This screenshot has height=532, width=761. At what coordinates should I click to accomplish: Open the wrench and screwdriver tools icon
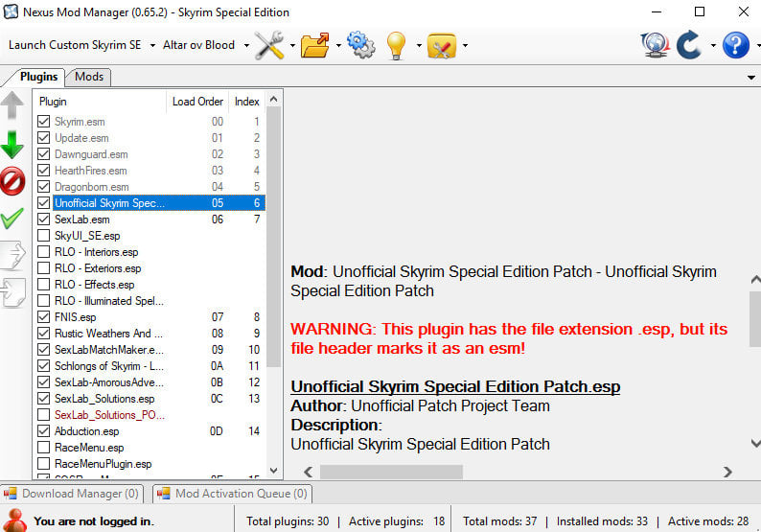click(269, 45)
